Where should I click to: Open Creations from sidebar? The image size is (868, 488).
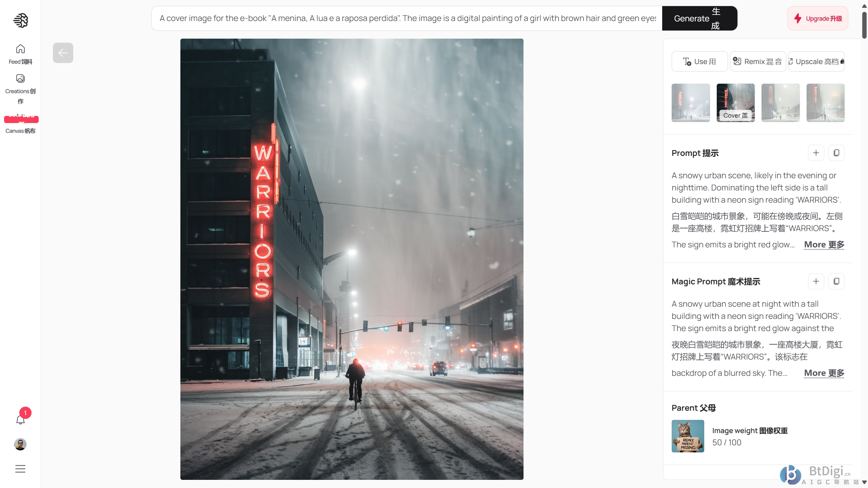(20, 89)
